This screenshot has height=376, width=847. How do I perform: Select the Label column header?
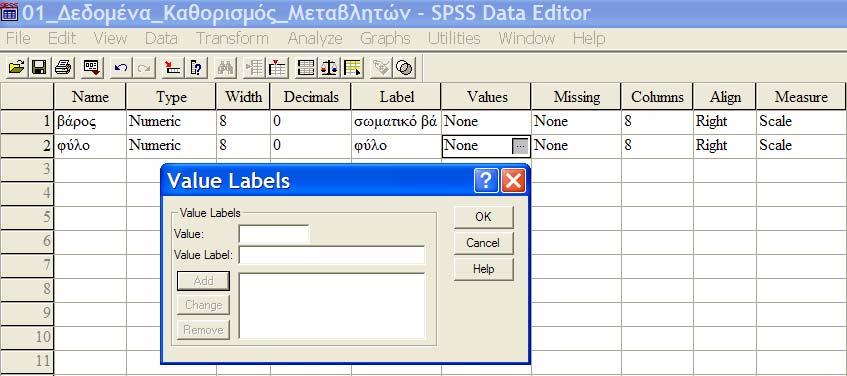[396, 97]
